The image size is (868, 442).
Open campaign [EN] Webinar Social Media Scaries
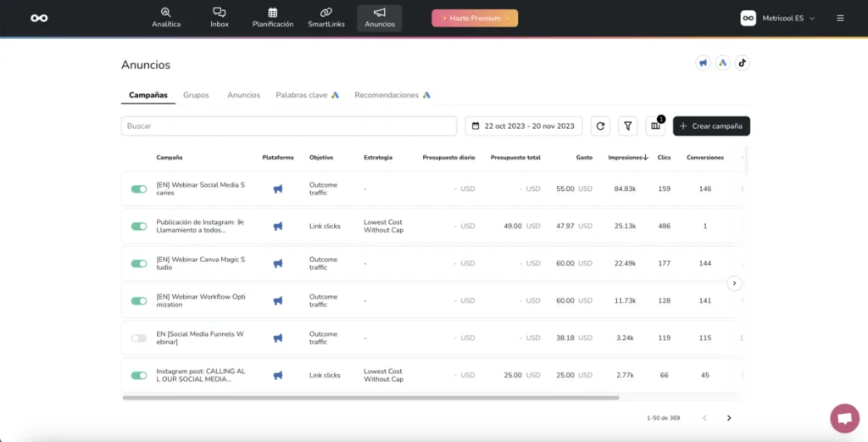pos(200,189)
